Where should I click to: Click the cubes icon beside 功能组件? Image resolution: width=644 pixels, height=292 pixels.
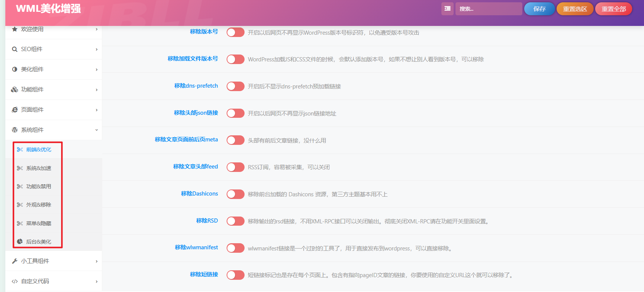pyautogui.click(x=14, y=90)
